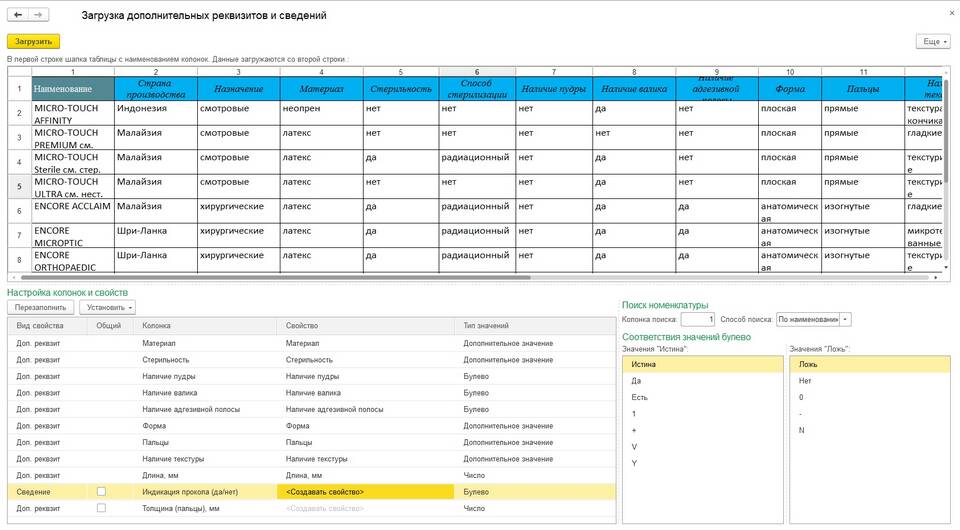The image size is (960, 530).
Task: Click the spreadsheet scroll right arrow
Action: pyautogui.click(x=936, y=277)
